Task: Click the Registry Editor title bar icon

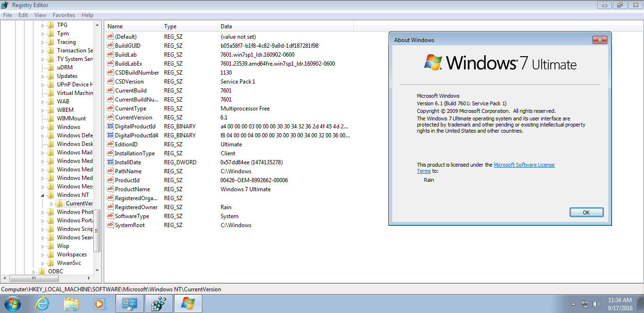Action: click(5, 5)
